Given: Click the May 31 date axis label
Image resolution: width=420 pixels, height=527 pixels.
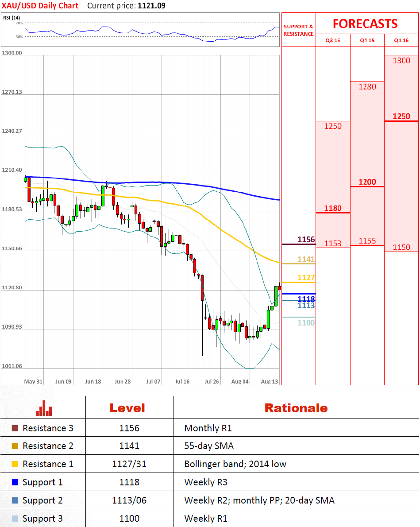Looking at the screenshot, I should [33, 381].
